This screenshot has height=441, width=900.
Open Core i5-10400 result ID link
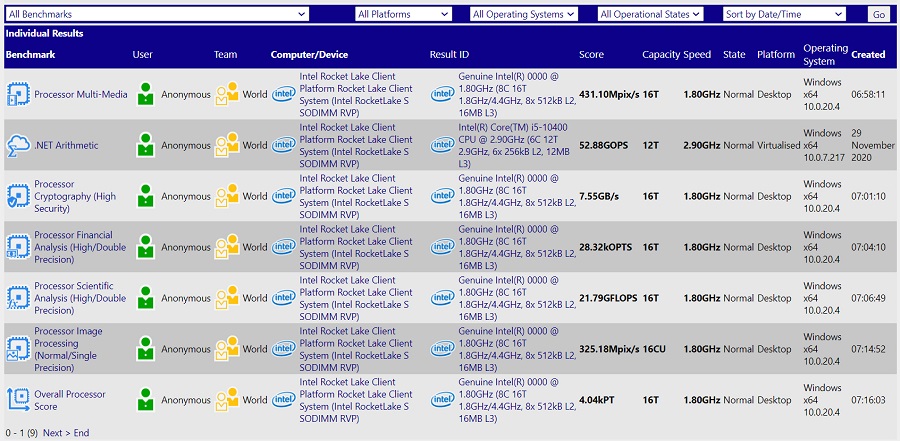[x=515, y=145]
